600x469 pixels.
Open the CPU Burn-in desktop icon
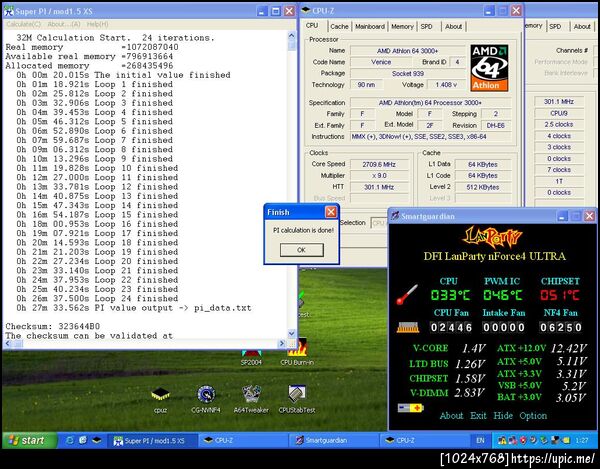coord(297,352)
